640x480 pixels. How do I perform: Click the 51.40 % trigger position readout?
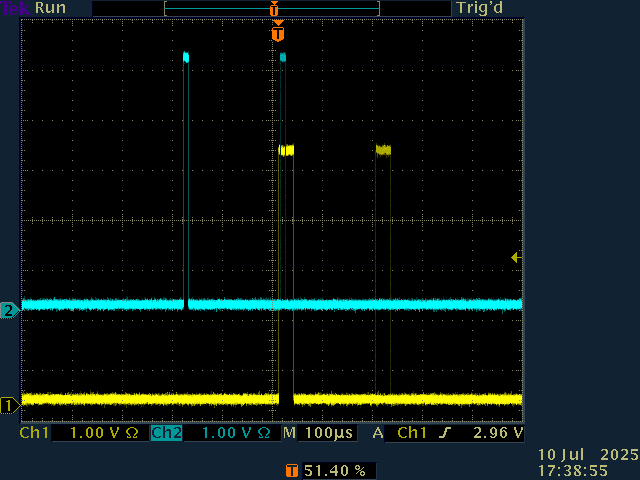pyautogui.click(x=333, y=469)
